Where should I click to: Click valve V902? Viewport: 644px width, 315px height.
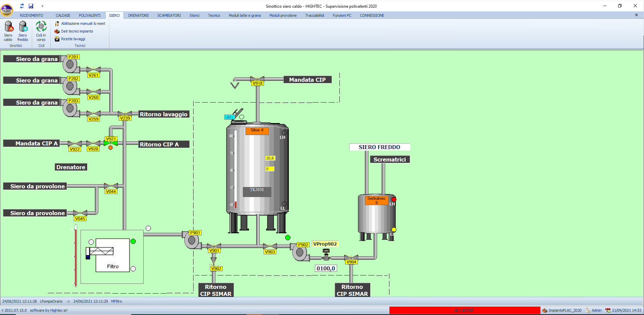pyautogui.click(x=214, y=261)
